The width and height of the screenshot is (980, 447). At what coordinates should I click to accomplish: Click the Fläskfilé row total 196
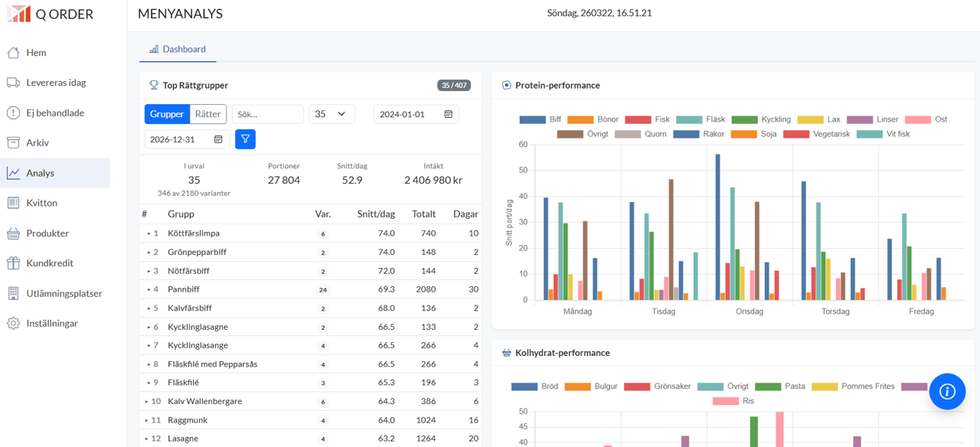coord(427,383)
